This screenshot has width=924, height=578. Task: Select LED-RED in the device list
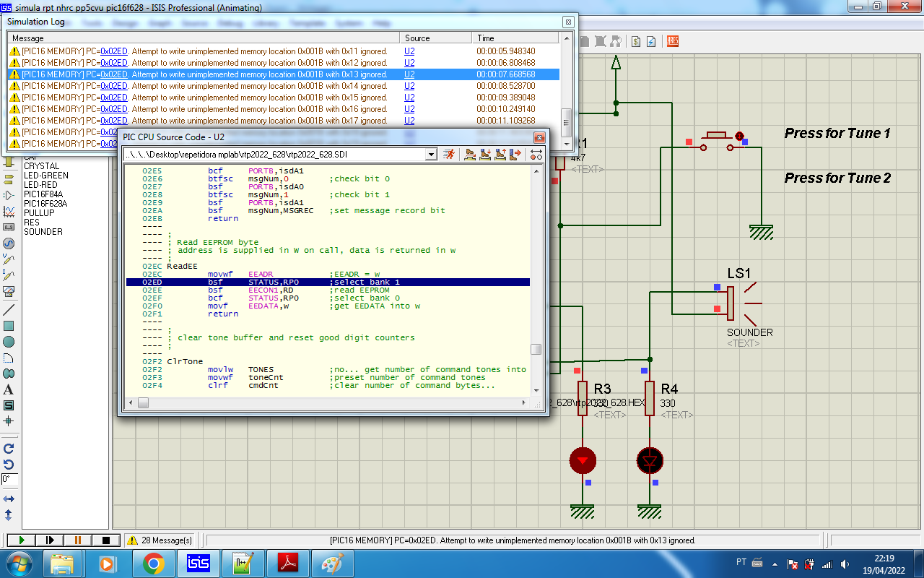pyautogui.click(x=41, y=185)
